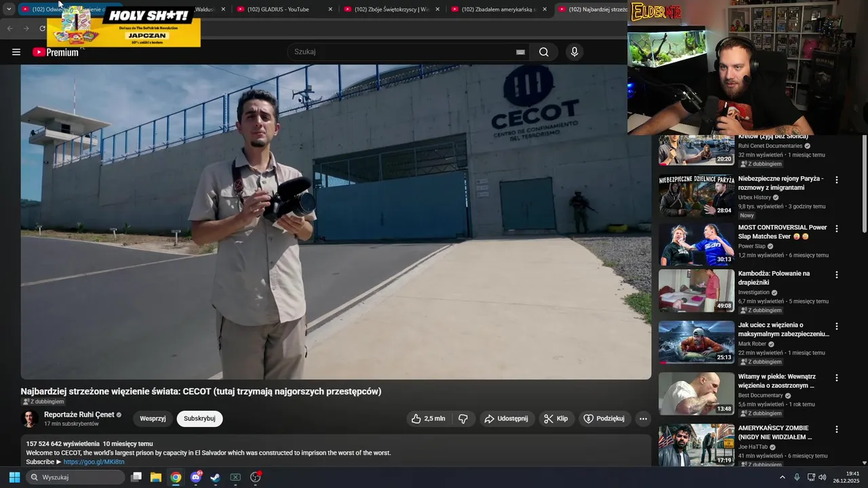Screen dimensions: 868x488
Task: Open options menu for Niebezpieczne rejony Paryża
Action: [x=836, y=180]
